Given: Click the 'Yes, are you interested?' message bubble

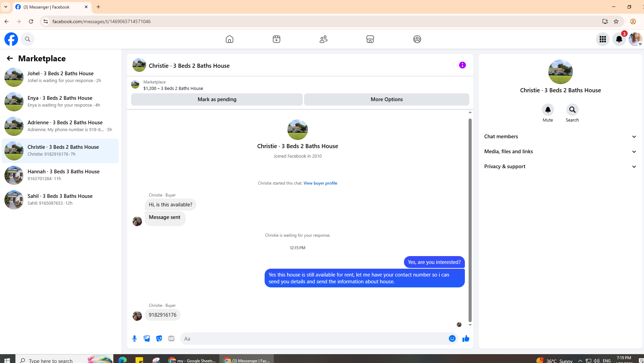Looking at the screenshot, I should click(434, 262).
